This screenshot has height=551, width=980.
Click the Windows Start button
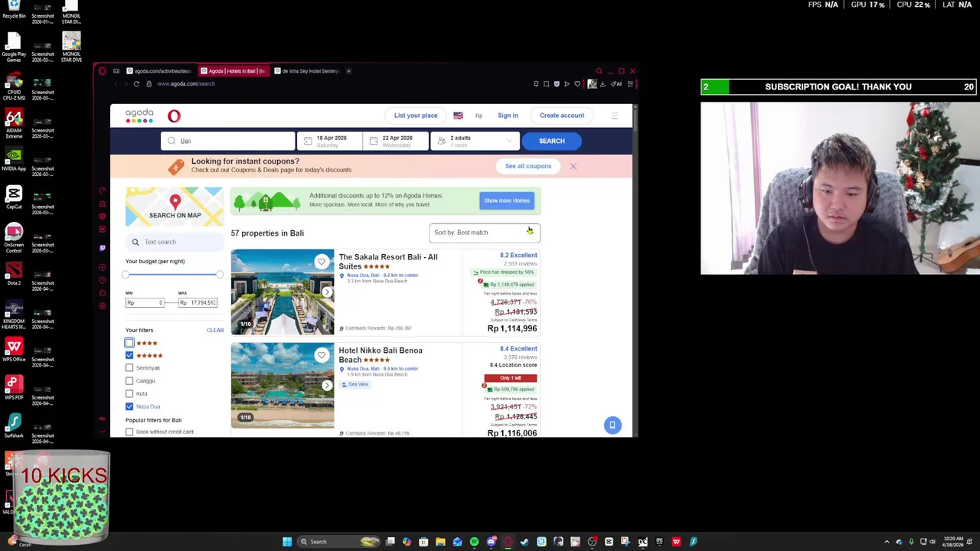[287, 542]
